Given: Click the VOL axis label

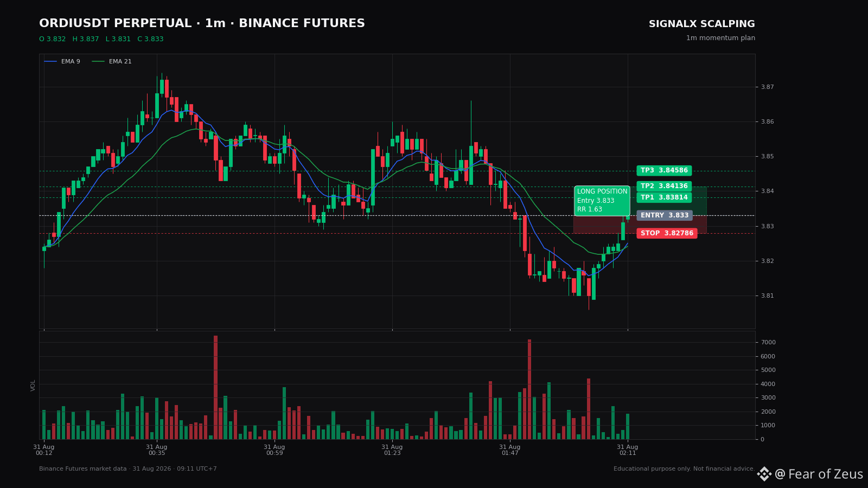Looking at the screenshot, I should pos(33,386).
